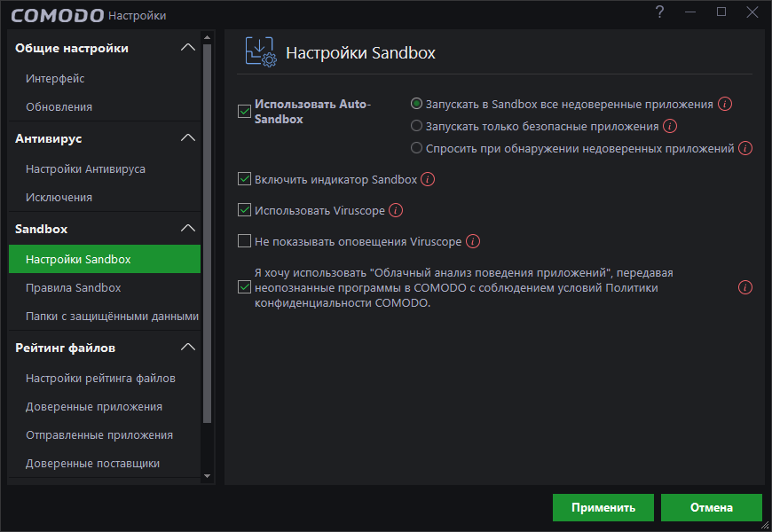Screen dimensions: 772x532
Task: Click info icon next to Sandbox indicator option
Action: (x=428, y=180)
